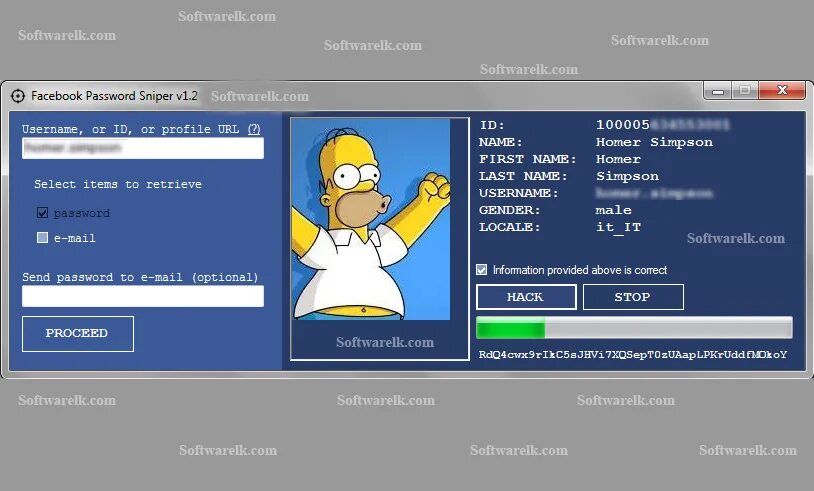814x491 pixels.
Task: Click the random string starting with RdQ4cwx9
Action: (x=633, y=354)
